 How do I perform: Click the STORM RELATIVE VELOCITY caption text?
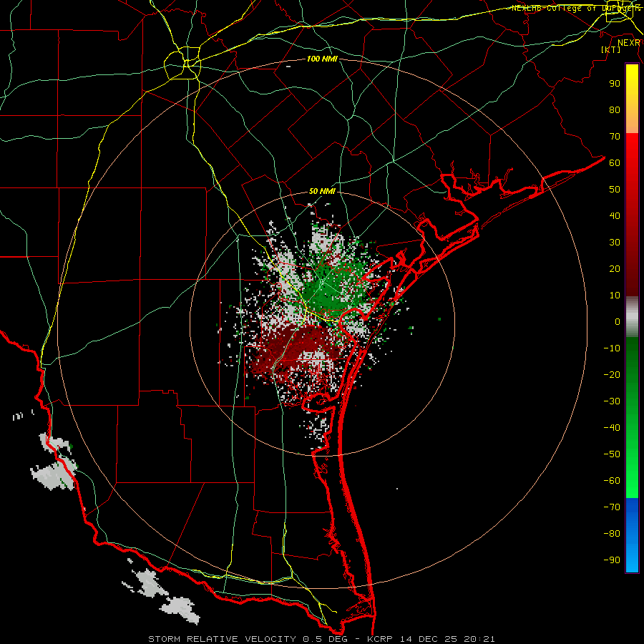click(x=222, y=639)
